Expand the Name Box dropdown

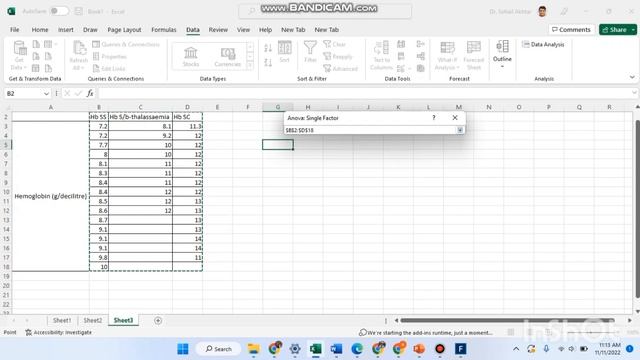(46, 94)
